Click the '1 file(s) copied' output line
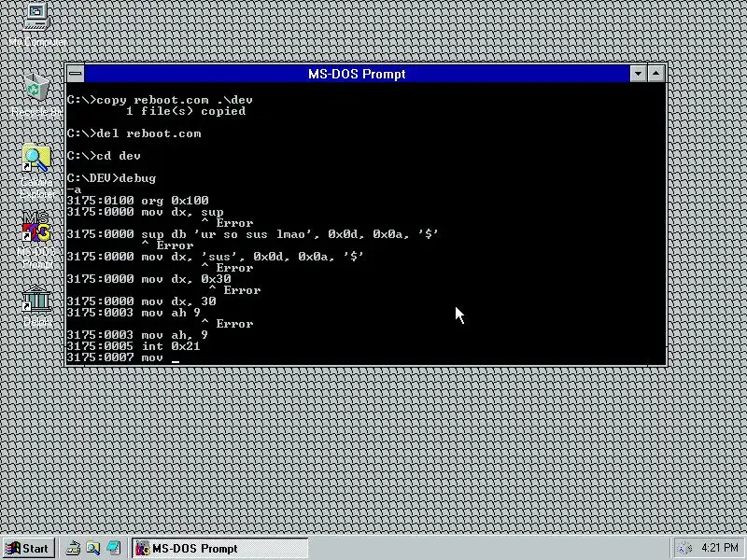Image resolution: width=747 pixels, height=560 pixels. pos(186,111)
